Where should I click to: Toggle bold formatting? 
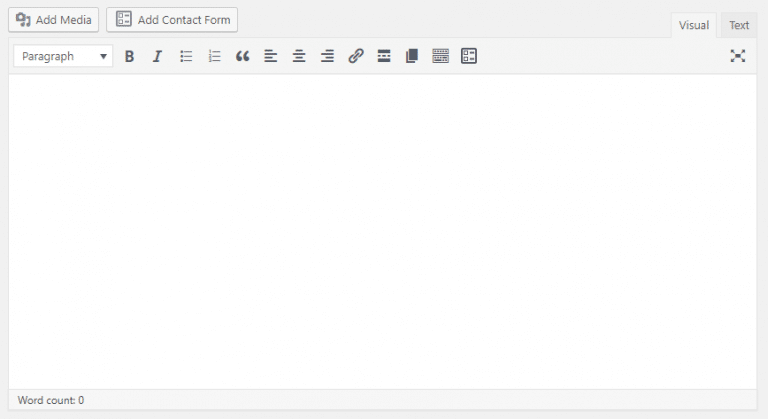129,57
